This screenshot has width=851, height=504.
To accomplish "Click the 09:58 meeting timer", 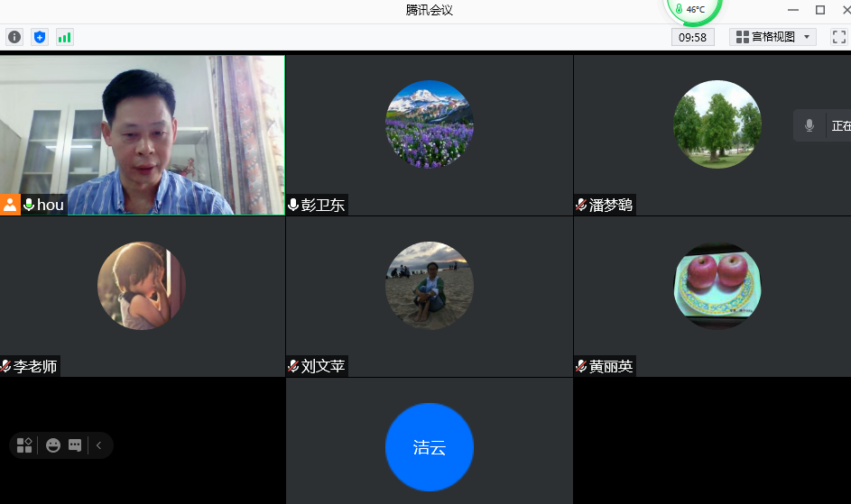I will (x=692, y=37).
